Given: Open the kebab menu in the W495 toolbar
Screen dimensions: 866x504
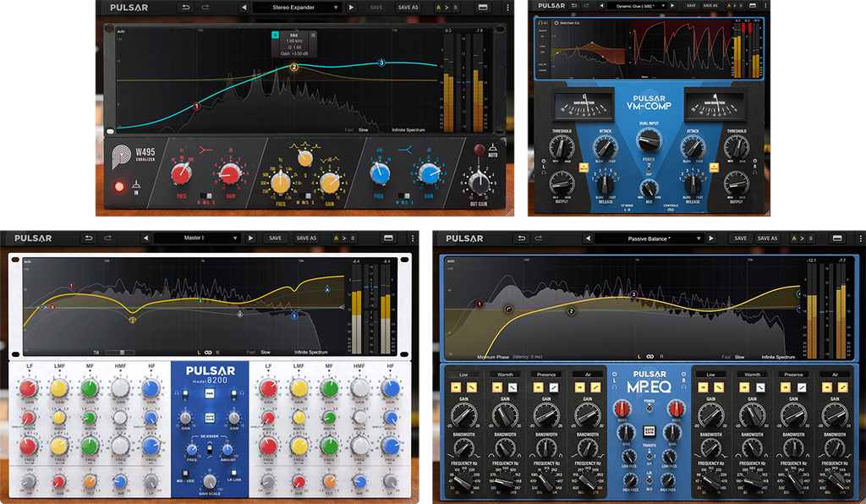Looking at the screenshot, I should (x=506, y=8).
